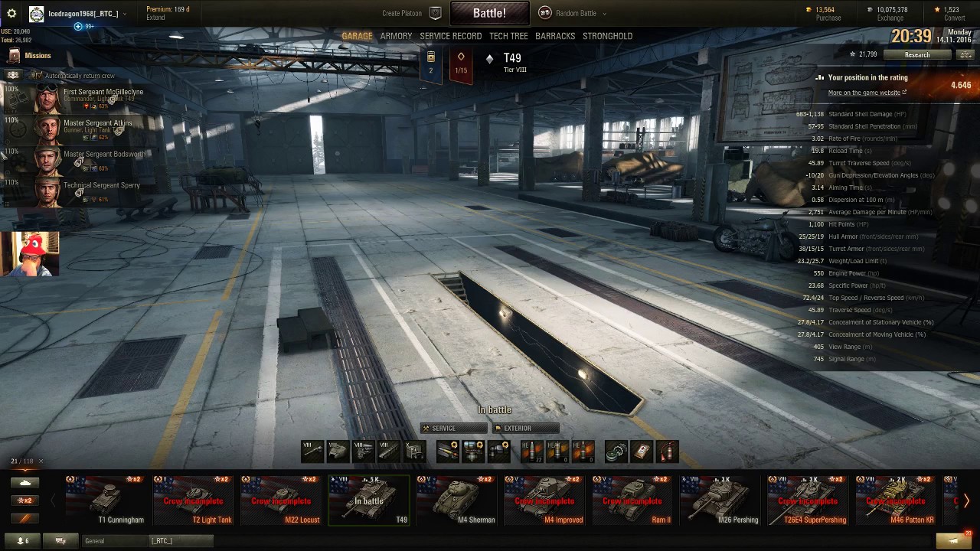Click Extend premium link
The height and width of the screenshot is (551, 980).
pyautogui.click(x=155, y=18)
